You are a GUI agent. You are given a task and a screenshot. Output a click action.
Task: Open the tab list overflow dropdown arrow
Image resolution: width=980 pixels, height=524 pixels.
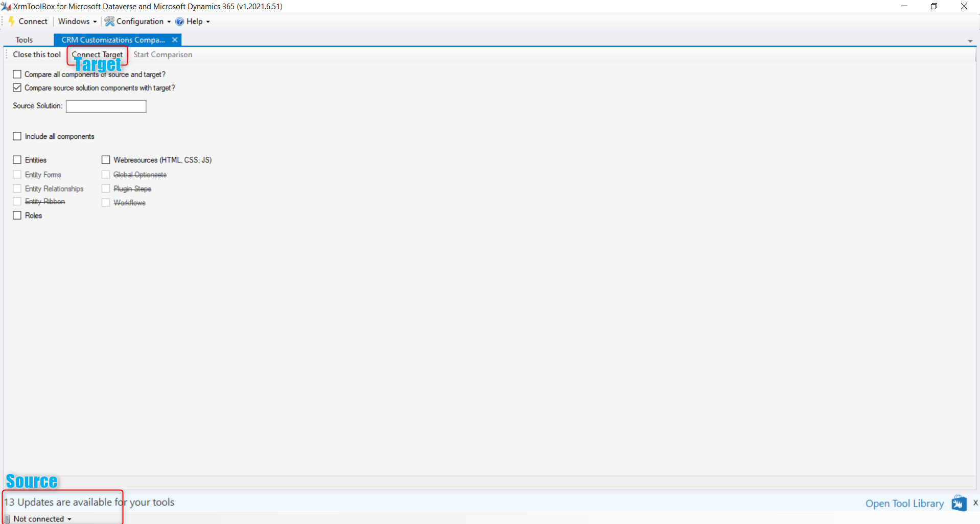point(970,41)
